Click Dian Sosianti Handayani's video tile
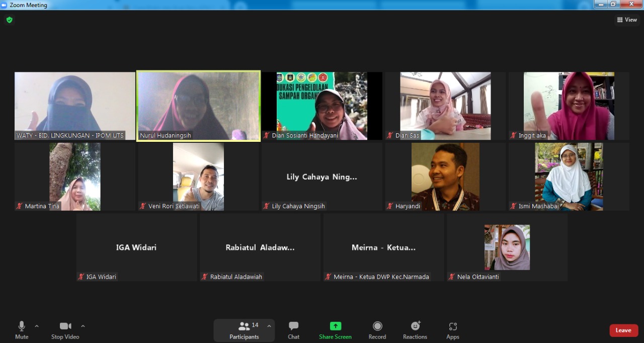 pyautogui.click(x=322, y=106)
